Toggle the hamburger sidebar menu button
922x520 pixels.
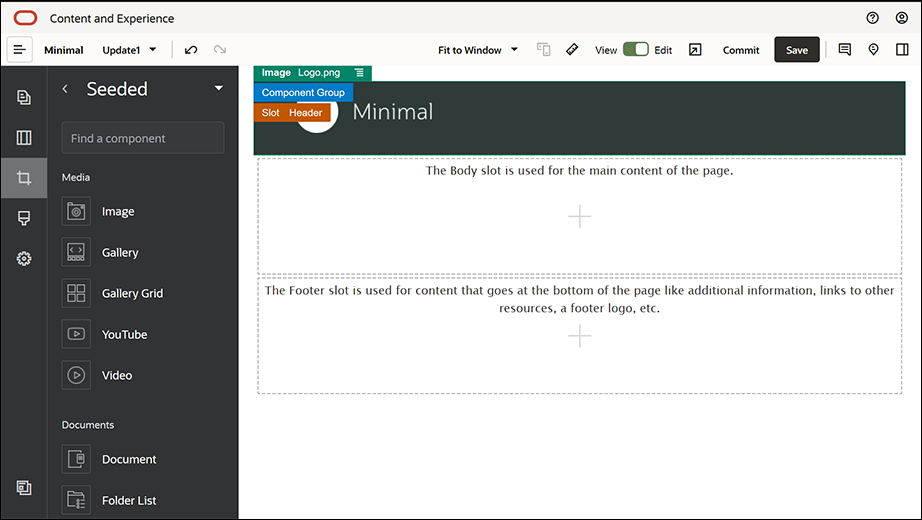click(x=19, y=50)
